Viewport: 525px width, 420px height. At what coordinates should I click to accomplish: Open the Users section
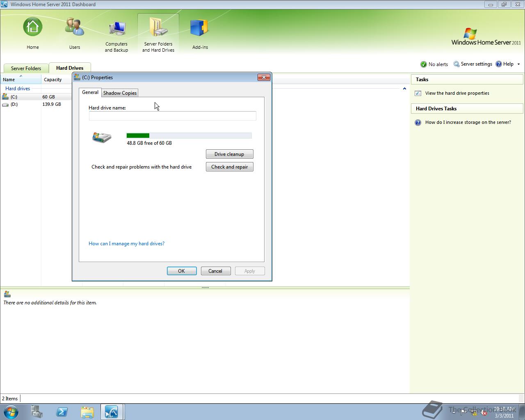click(75, 34)
